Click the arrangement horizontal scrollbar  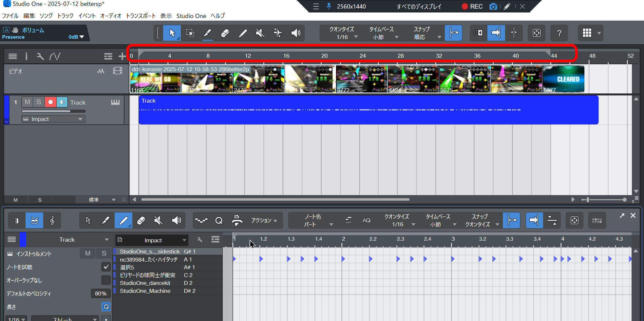[x=275, y=199]
